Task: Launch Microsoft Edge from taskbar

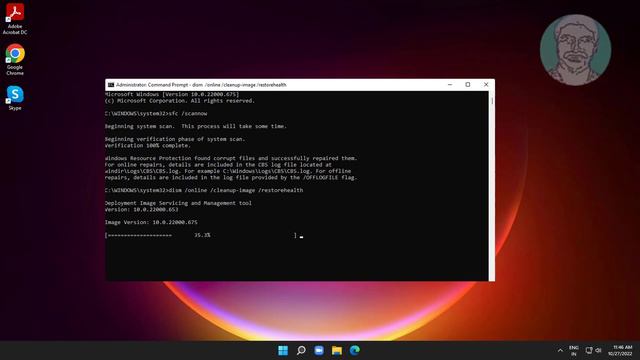Action: click(x=355, y=350)
